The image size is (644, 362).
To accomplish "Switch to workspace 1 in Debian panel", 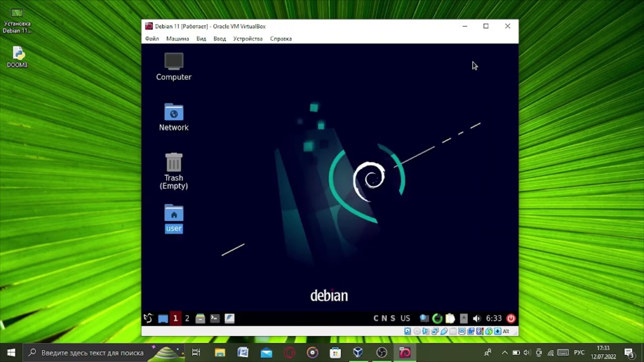I will 175,318.
